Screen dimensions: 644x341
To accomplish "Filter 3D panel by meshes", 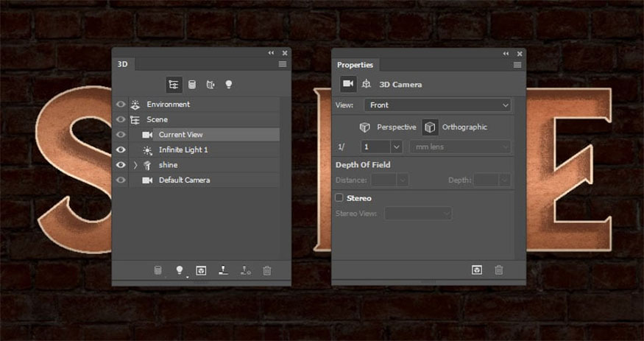I will click(192, 85).
